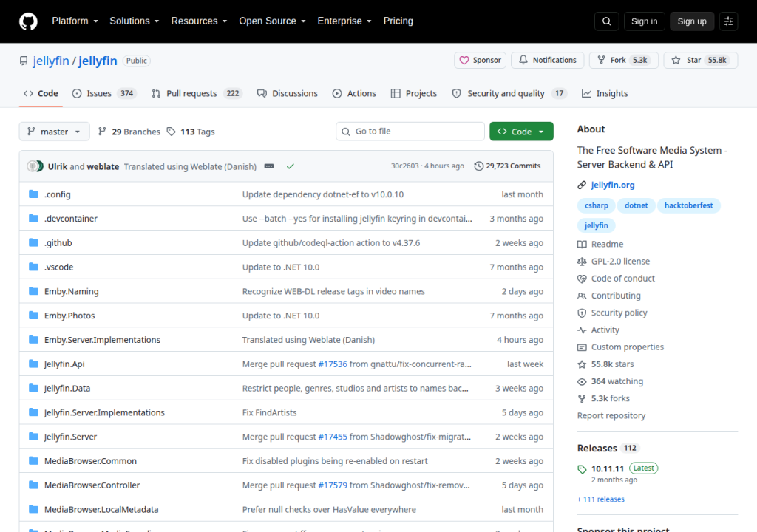Viewport: 757px width, 532px height.
Task: Open the Insights tab
Action: (605, 93)
